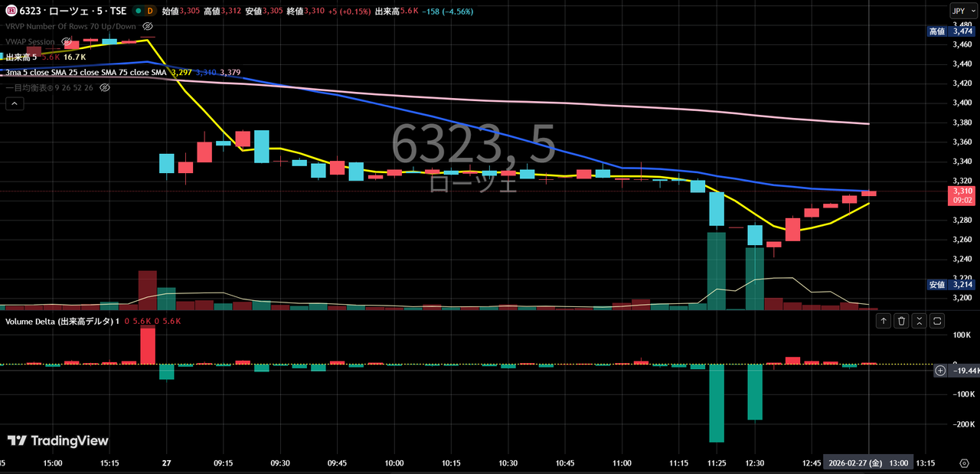Collapse the indicator legend with chevron
The width and height of the screenshot is (980, 474).
coord(14,105)
